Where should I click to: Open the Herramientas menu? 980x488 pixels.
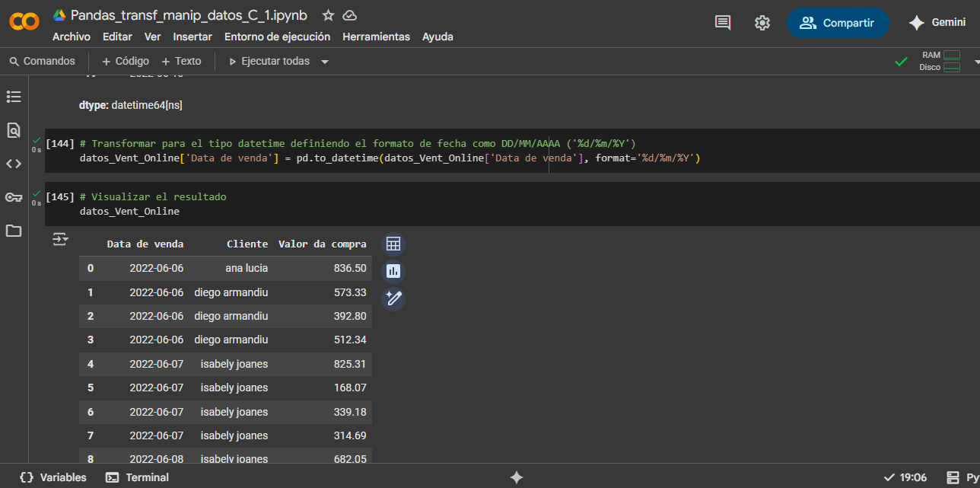376,37
